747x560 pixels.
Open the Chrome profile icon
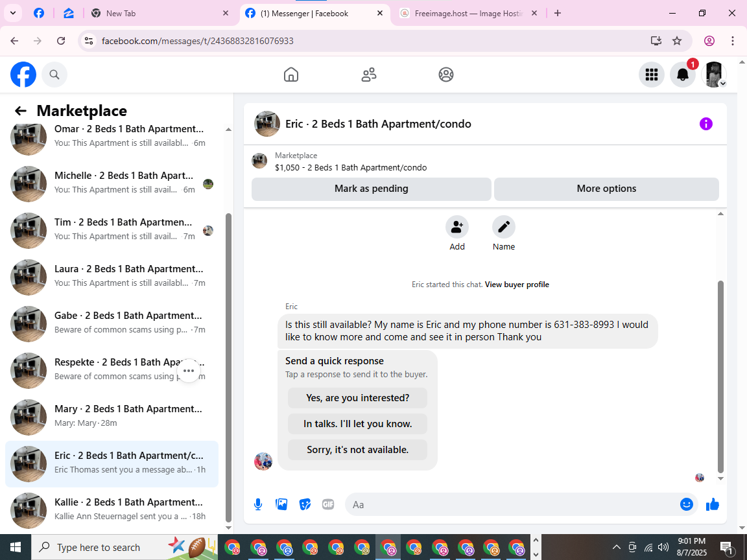(x=709, y=41)
